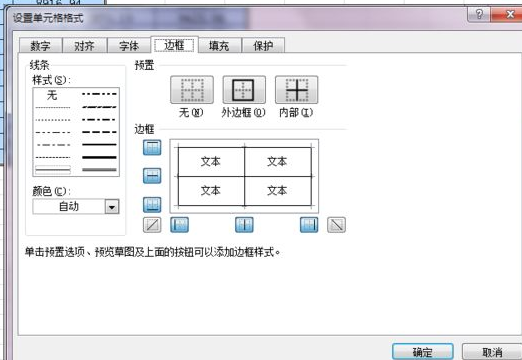This screenshot has width=522, height=360.
Task: Toggle the bottom border button
Action: 152,205
